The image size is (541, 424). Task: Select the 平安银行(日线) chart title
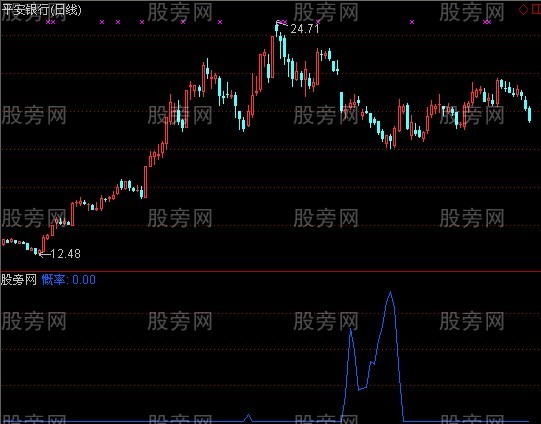coord(41,10)
